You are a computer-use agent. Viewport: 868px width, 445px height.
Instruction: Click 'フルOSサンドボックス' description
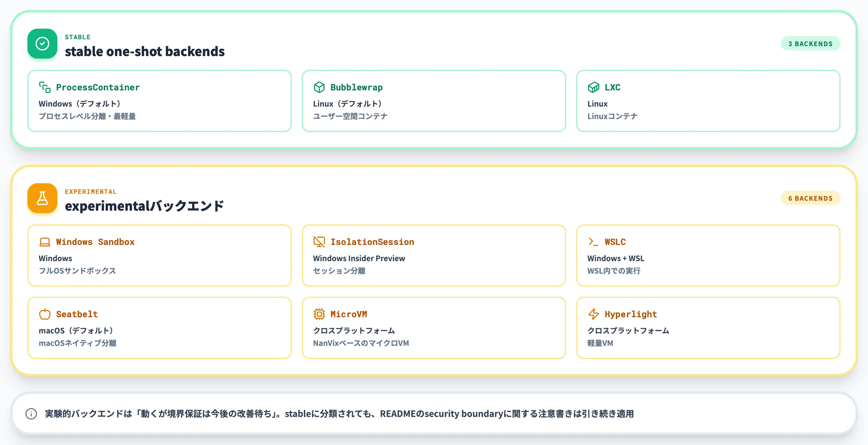point(77,271)
